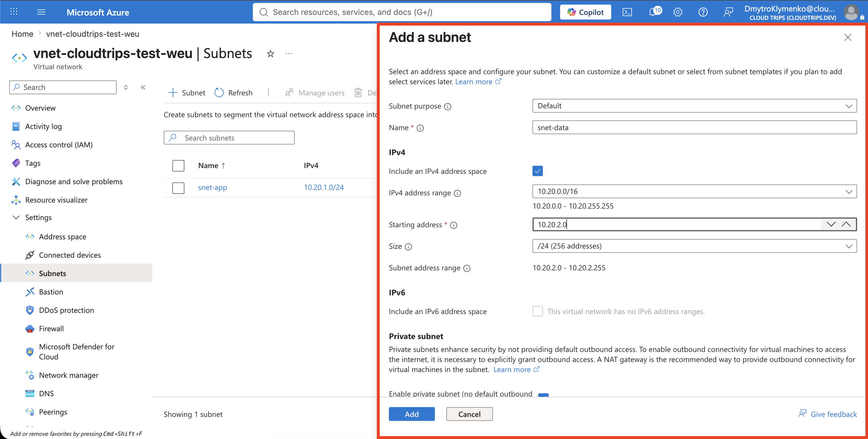Show info tooltip for Subnet address range
Image resolution: width=868 pixels, height=439 pixels.
point(467,268)
